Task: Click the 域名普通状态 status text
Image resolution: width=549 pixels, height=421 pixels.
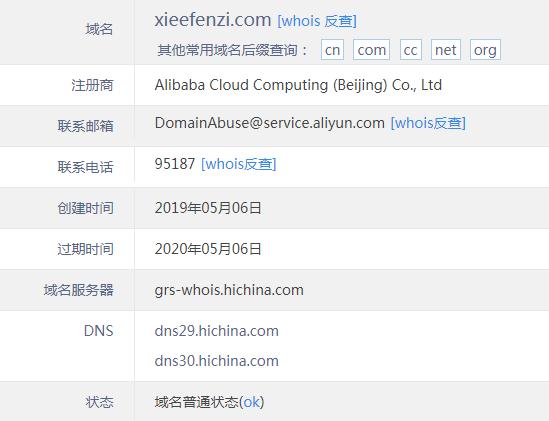Action: click(x=196, y=402)
